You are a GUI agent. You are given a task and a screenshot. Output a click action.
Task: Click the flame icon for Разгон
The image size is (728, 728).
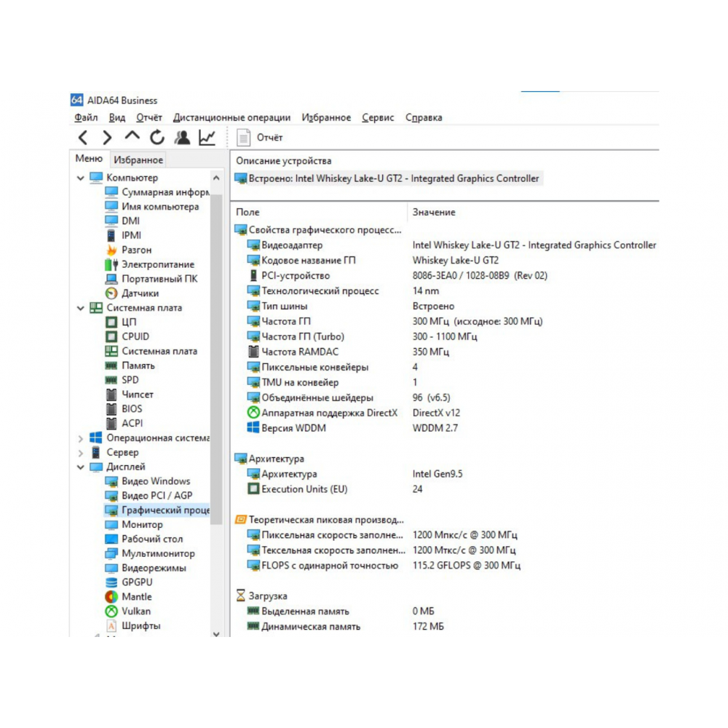[111, 250]
